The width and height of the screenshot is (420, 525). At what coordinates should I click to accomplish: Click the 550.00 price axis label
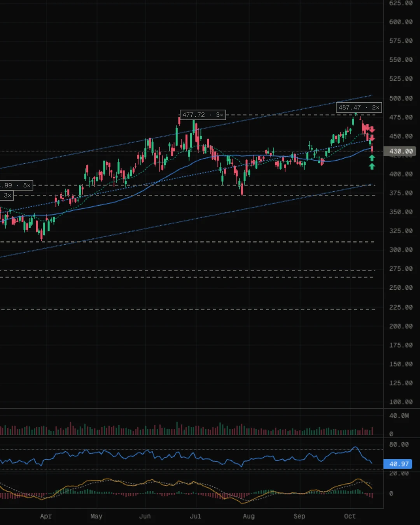click(x=401, y=60)
